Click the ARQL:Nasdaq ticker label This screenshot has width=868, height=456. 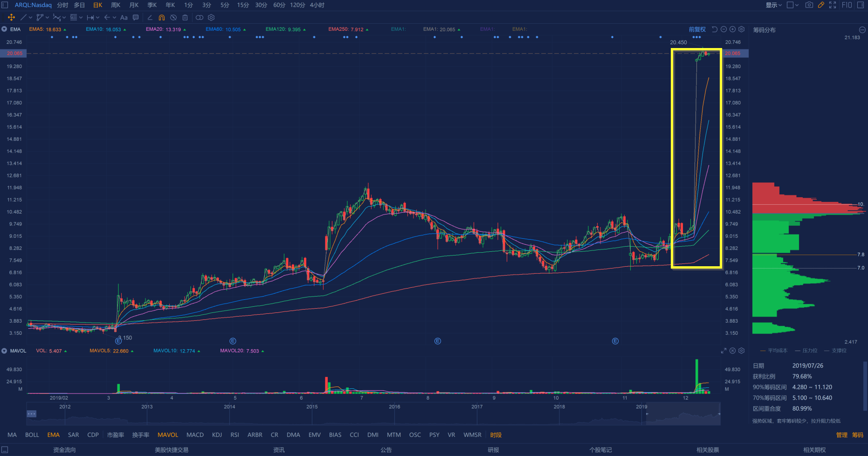[33, 5]
